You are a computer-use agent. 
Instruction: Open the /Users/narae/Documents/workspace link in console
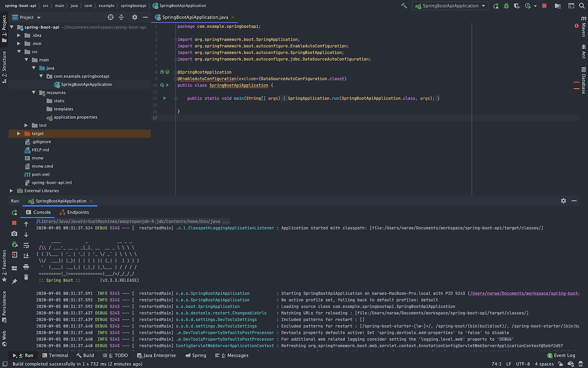pos(525,293)
